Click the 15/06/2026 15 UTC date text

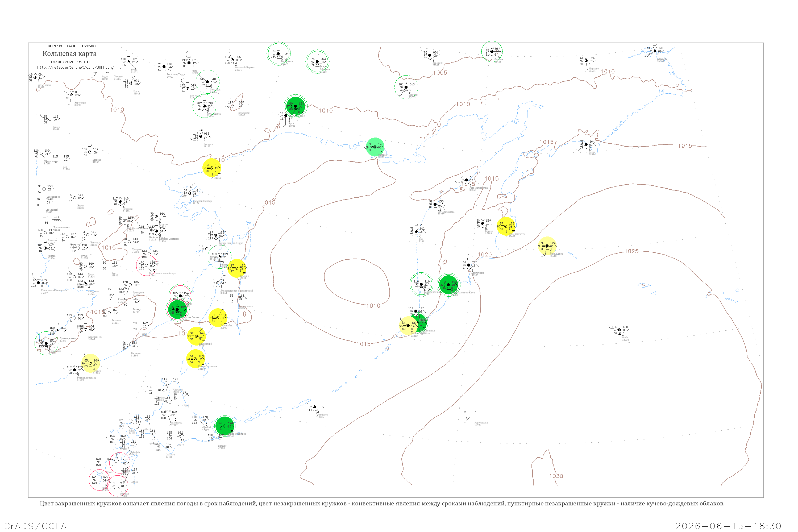coord(70,62)
